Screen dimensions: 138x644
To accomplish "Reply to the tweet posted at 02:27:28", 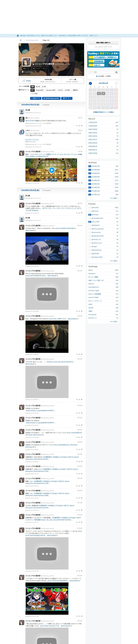I will coord(77,571).
